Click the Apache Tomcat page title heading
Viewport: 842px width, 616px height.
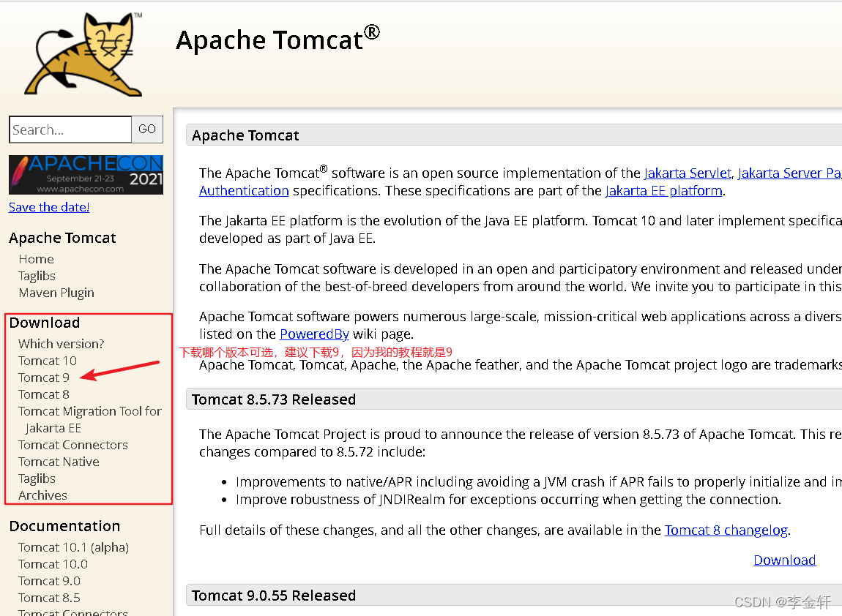click(277, 40)
